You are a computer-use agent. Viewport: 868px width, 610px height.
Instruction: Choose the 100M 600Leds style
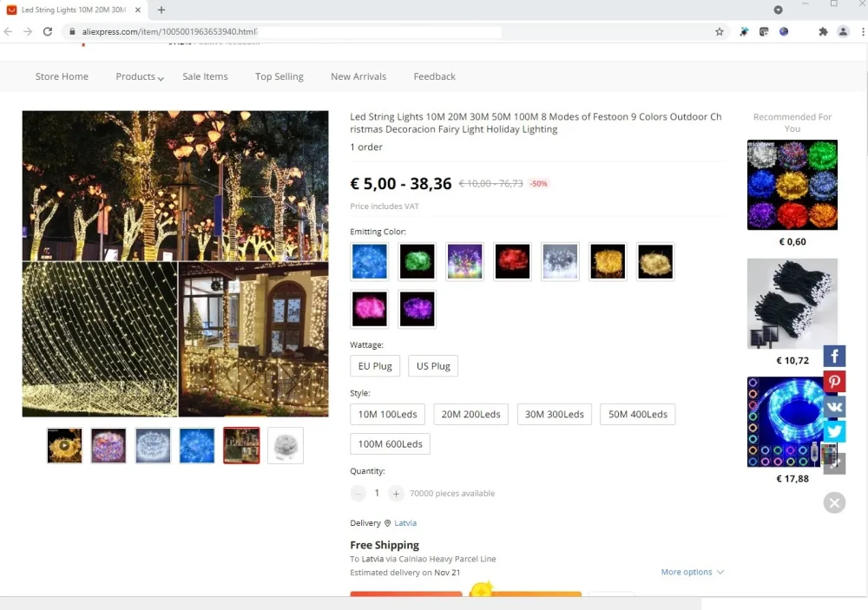click(390, 444)
